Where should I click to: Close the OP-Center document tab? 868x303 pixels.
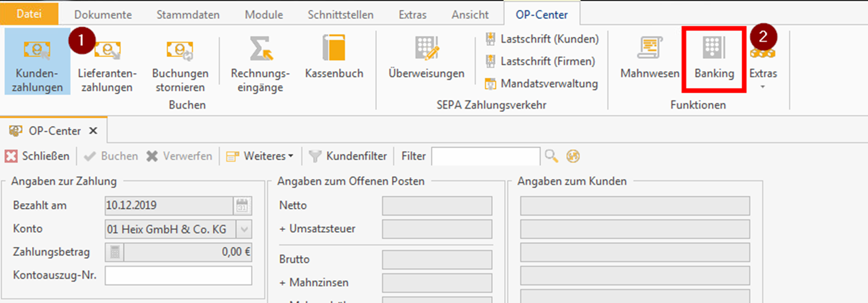(x=93, y=131)
